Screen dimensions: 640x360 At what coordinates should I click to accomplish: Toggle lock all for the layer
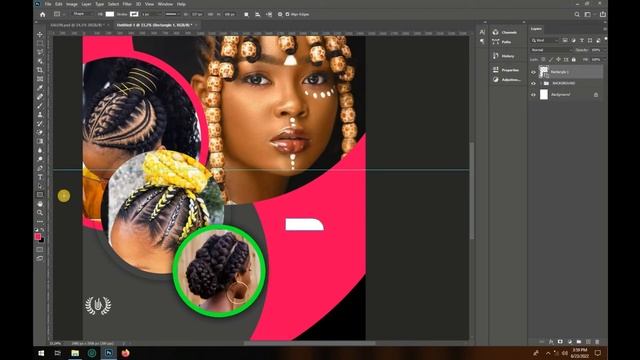pos(573,60)
